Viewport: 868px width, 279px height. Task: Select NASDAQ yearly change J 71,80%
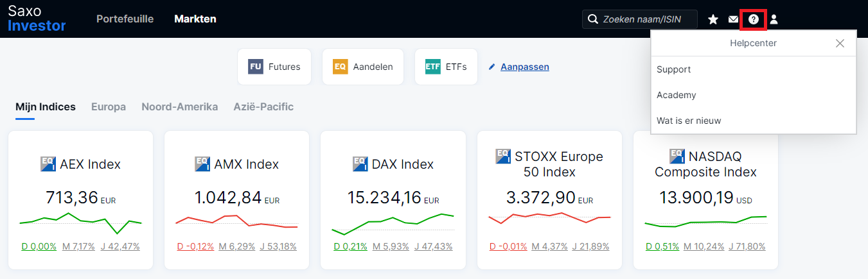click(748, 246)
